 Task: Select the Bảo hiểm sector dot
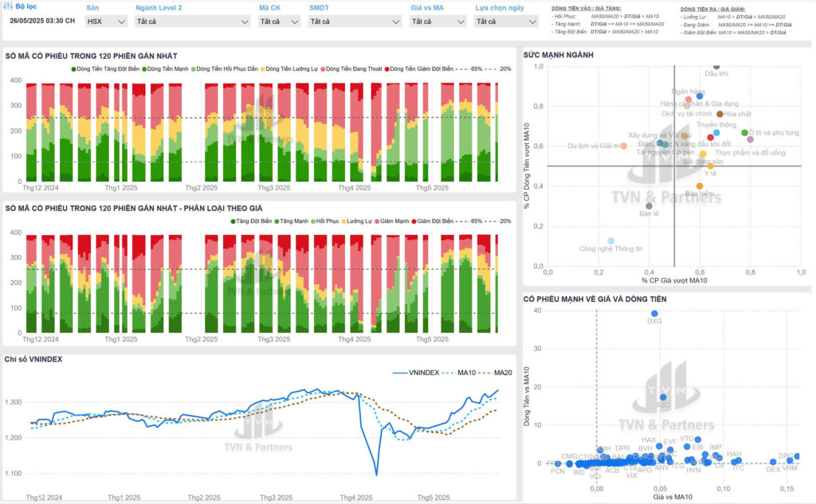(x=700, y=186)
